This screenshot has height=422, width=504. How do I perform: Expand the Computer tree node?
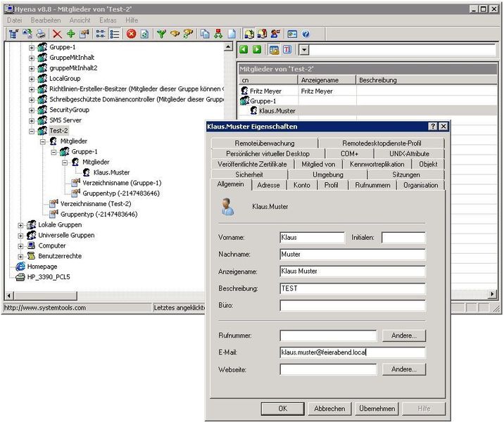20,246
